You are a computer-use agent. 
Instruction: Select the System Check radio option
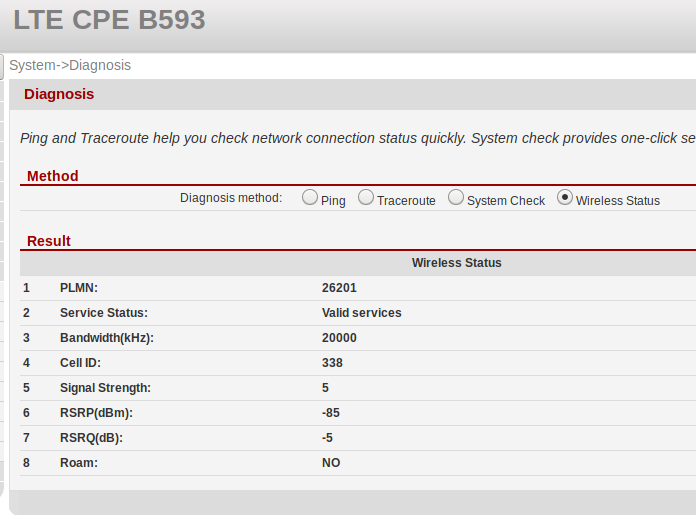pos(456,198)
